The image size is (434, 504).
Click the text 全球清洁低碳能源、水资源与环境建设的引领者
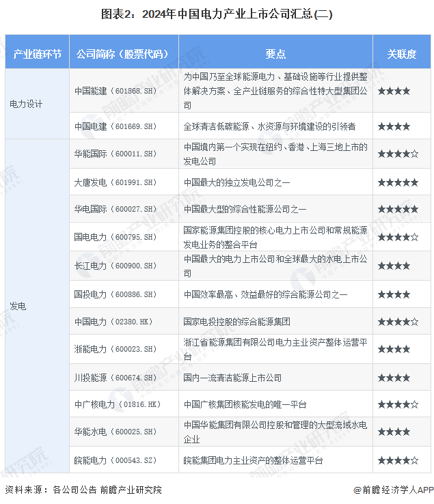269,126
